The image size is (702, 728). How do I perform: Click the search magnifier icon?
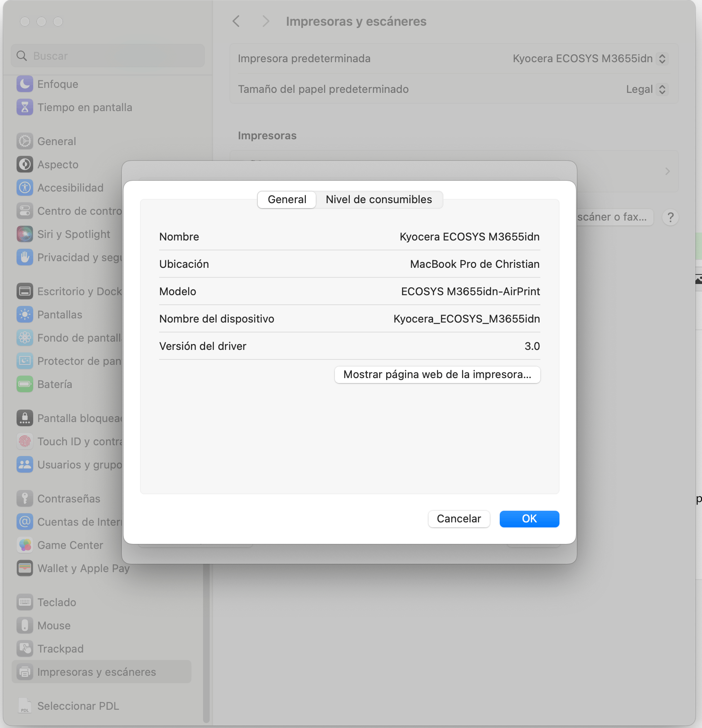pyautogui.click(x=22, y=56)
